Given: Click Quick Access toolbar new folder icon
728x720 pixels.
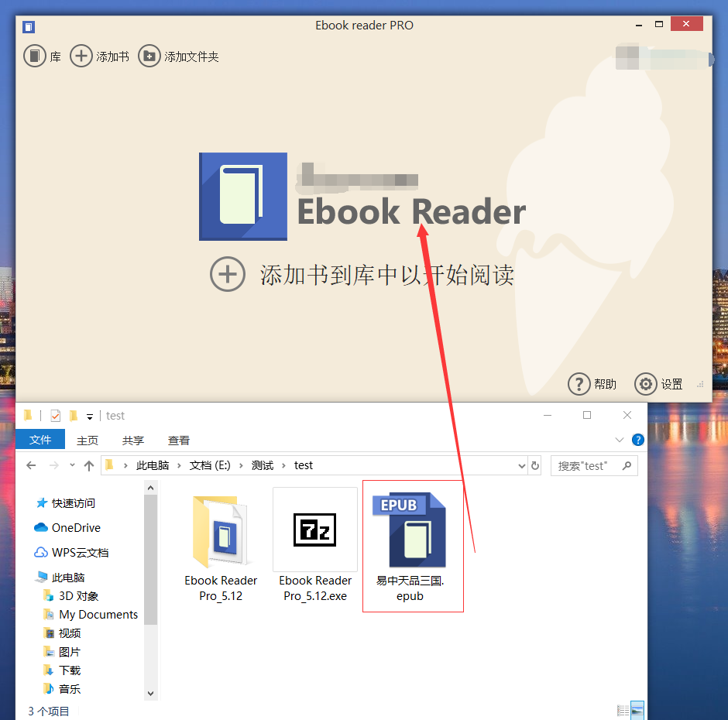Looking at the screenshot, I should pyautogui.click(x=74, y=416).
